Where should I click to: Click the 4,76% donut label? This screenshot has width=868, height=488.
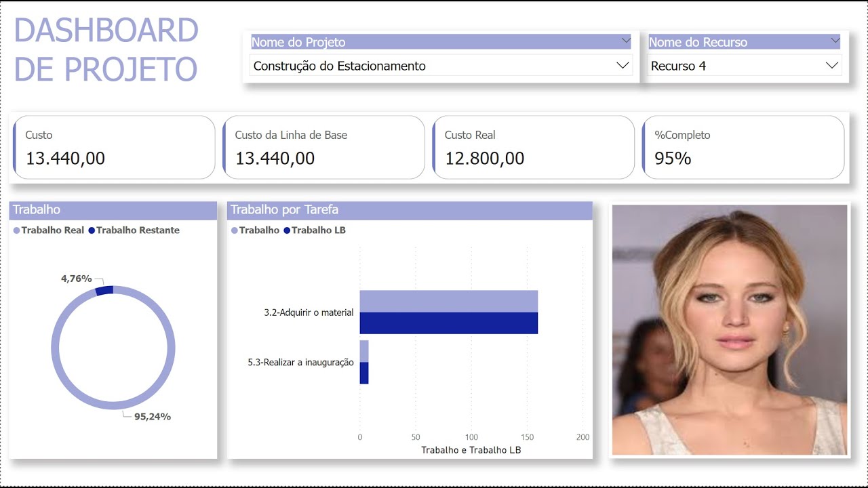(x=75, y=277)
